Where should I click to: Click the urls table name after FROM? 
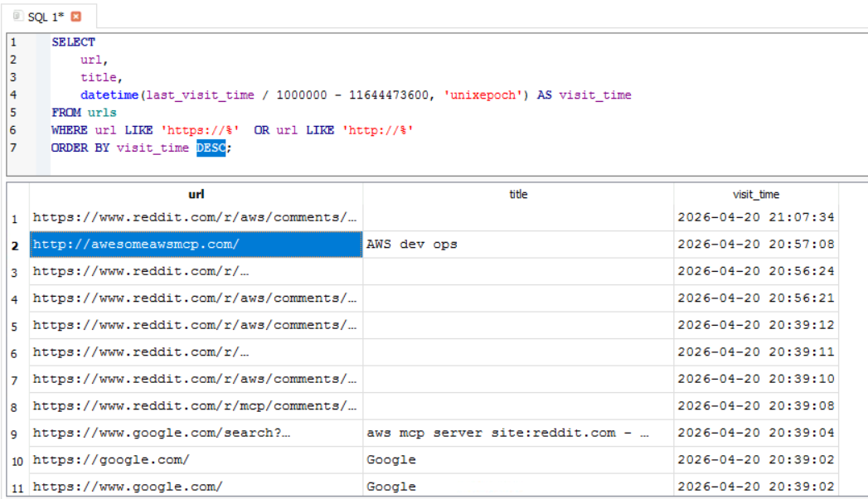tap(102, 112)
